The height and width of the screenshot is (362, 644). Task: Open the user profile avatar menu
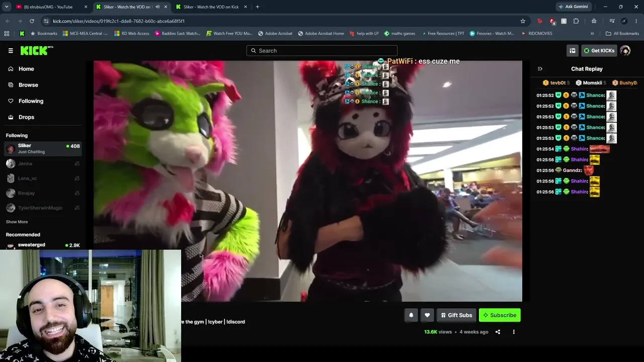[625, 51]
